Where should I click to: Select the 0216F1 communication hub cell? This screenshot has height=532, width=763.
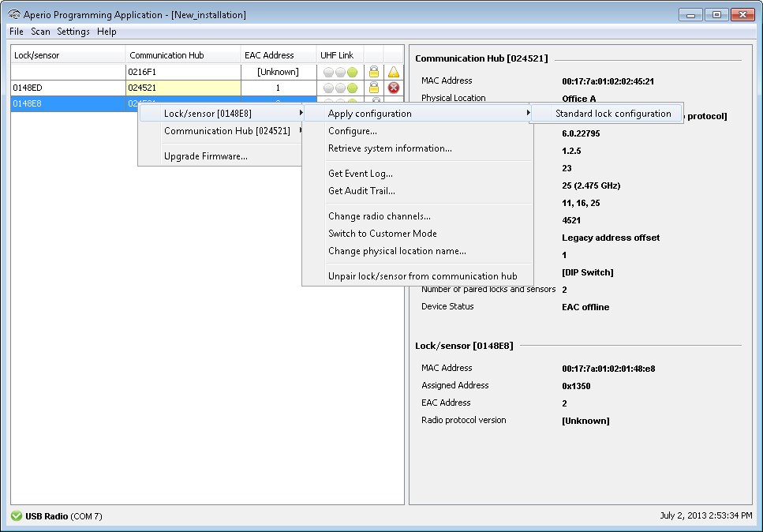click(183, 72)
